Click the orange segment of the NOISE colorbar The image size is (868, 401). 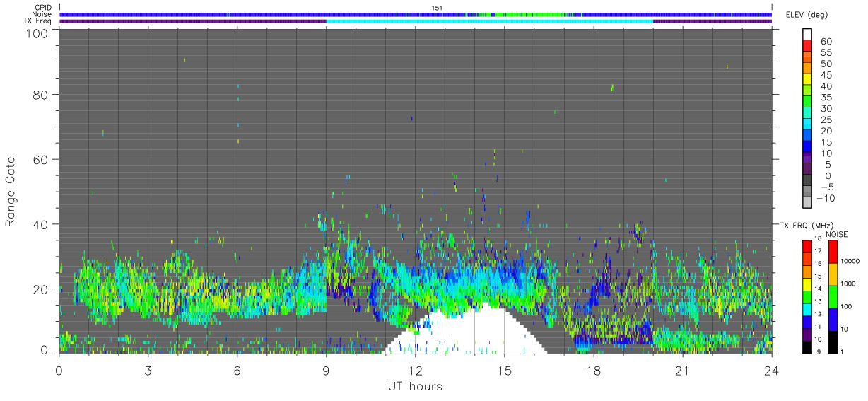click(832, 274)
